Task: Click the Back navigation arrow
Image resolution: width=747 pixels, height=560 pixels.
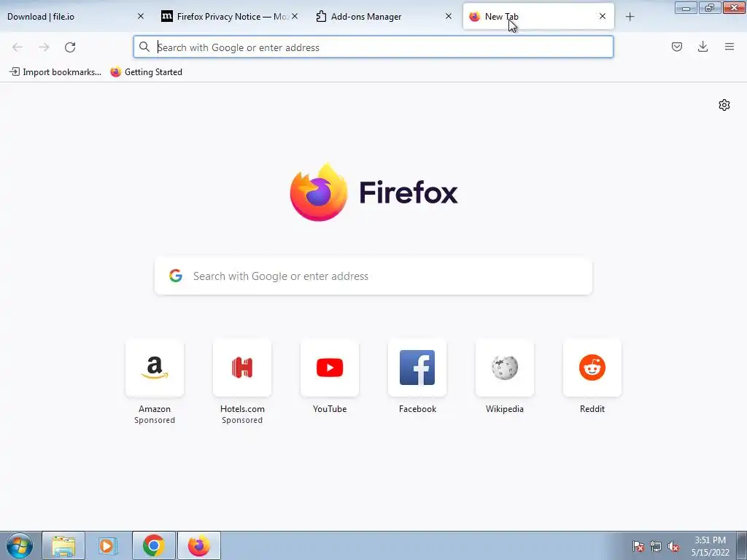Action: (18, 47)
